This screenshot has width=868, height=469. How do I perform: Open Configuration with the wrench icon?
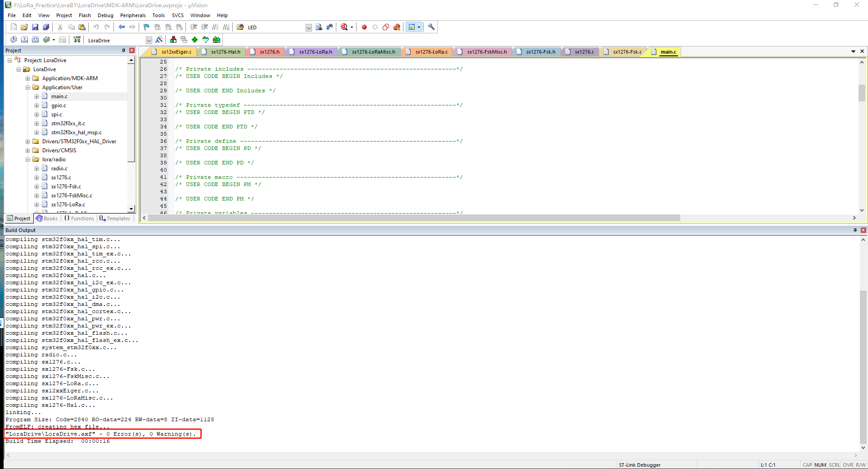coord(431,27)
